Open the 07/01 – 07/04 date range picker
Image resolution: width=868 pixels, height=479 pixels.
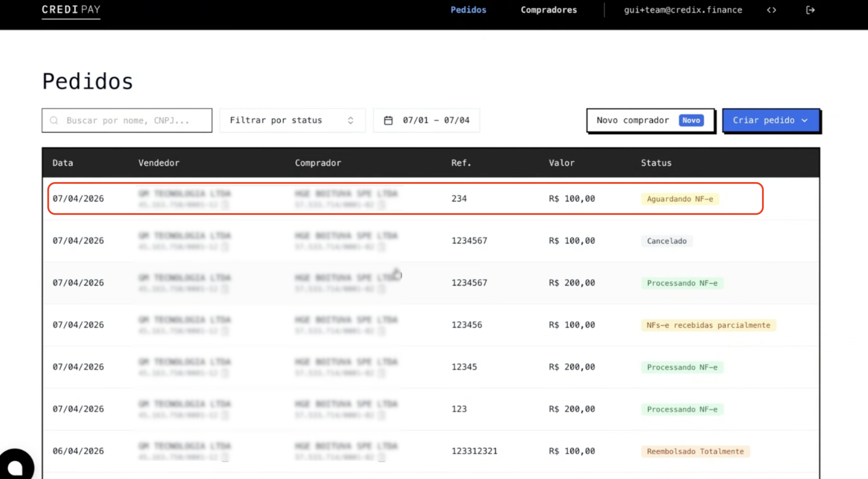(x=435, y=120)
